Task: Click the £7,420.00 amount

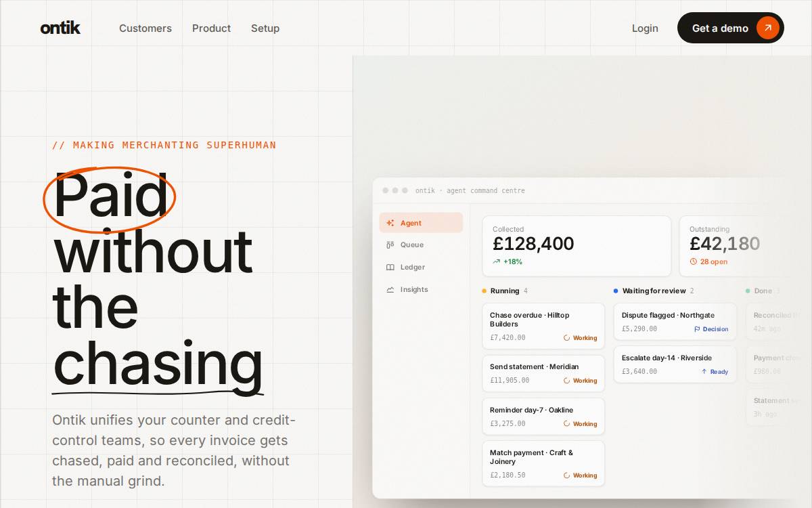Action: click(507, 337)
